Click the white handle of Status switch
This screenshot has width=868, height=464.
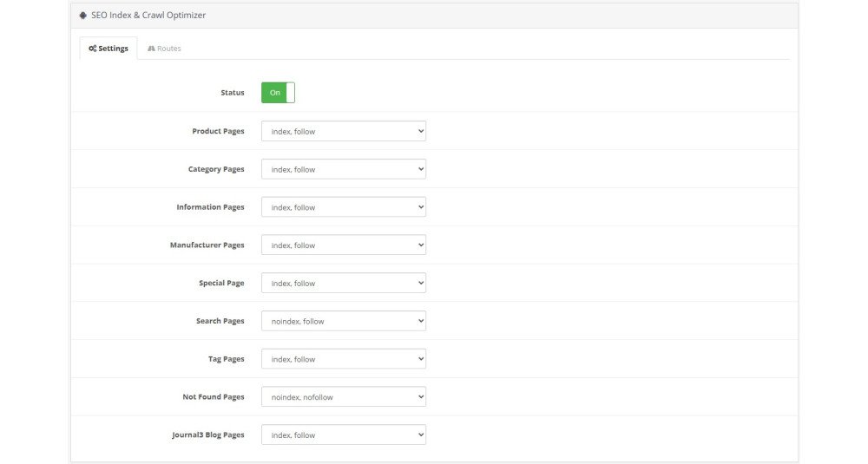pos(291,92)
